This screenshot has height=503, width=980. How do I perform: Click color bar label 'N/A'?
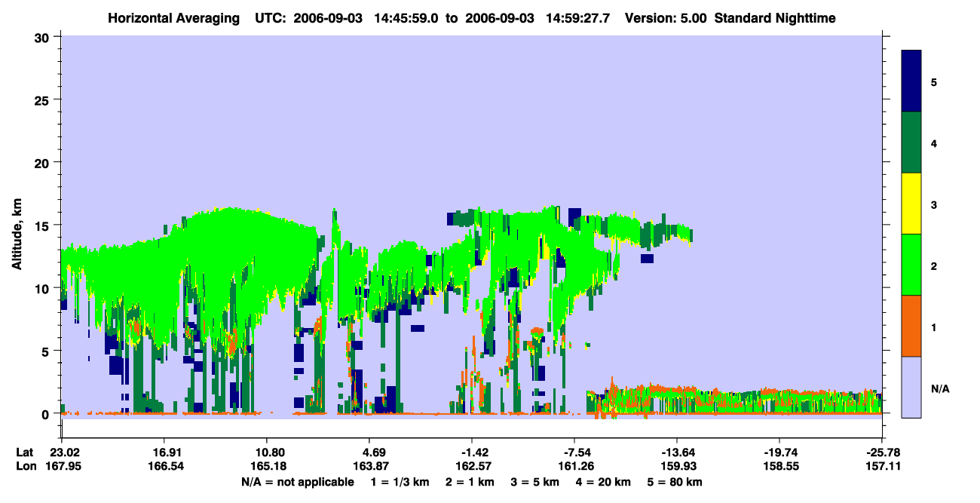click(939, 389)
